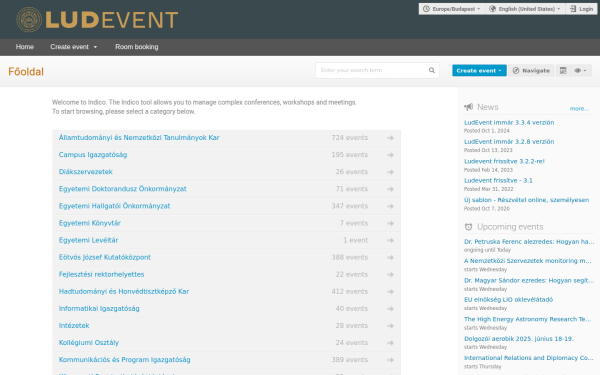Click arrow in Egyetemi Levéltár row
Viewport: 600px width, 375px height.
(x=390, y=240)
